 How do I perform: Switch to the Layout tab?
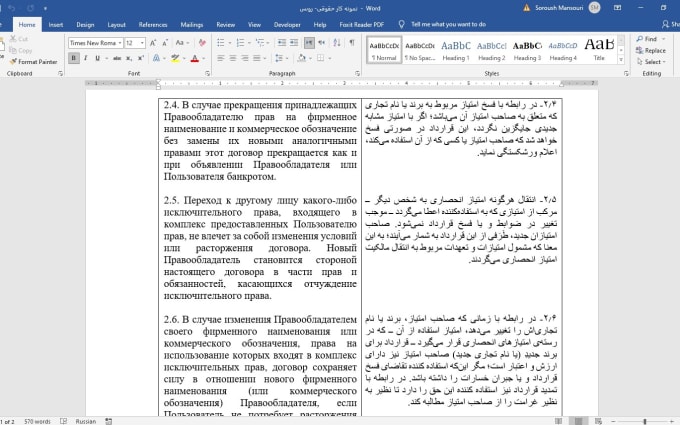(116, 25)
